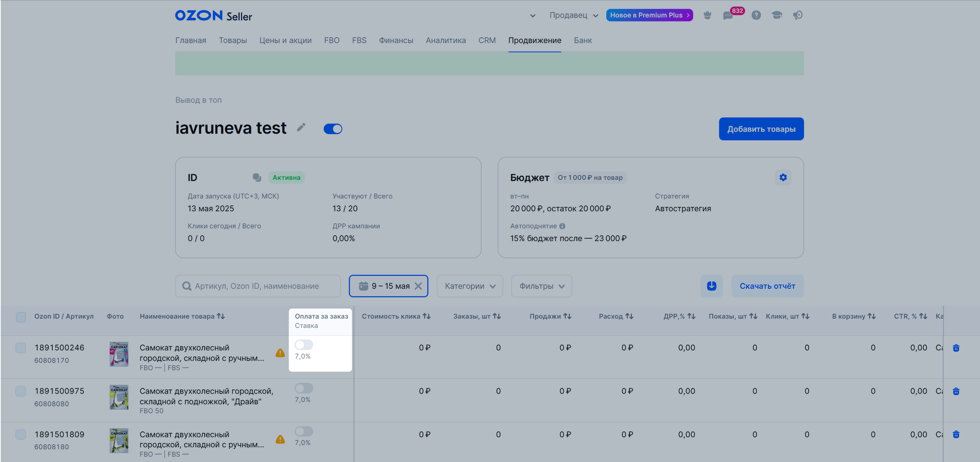
Task: Sort by CTR, % column
Action: (923, 316)
